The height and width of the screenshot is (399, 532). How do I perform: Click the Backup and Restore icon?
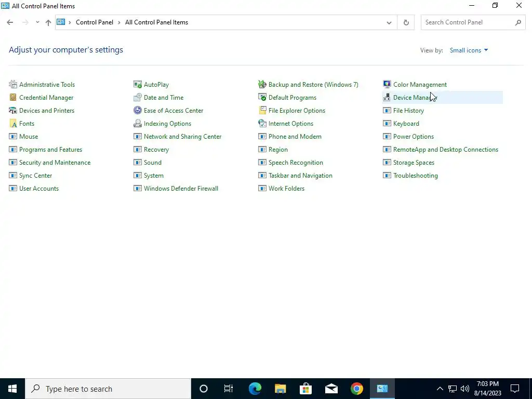click(x=262, y=84)
